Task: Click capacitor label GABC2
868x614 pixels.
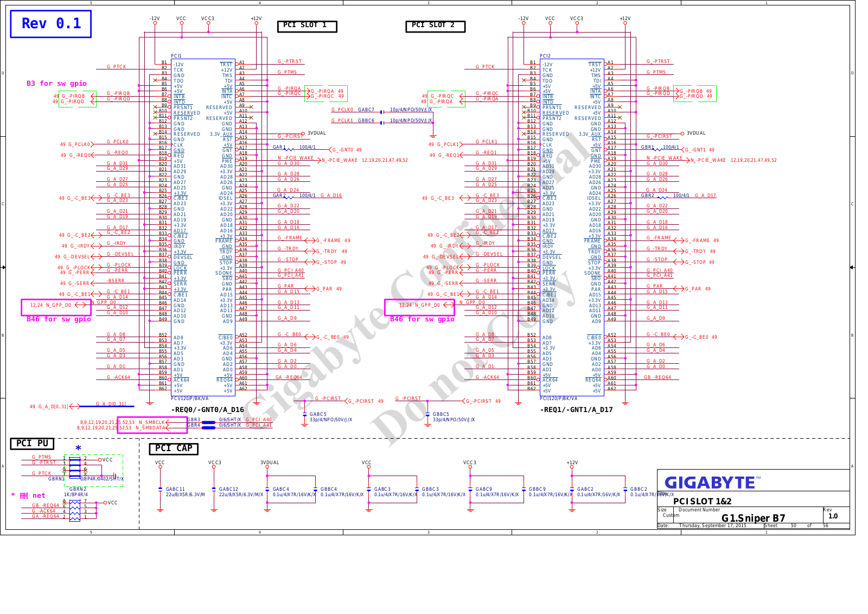Action: (x=585, y=489)
